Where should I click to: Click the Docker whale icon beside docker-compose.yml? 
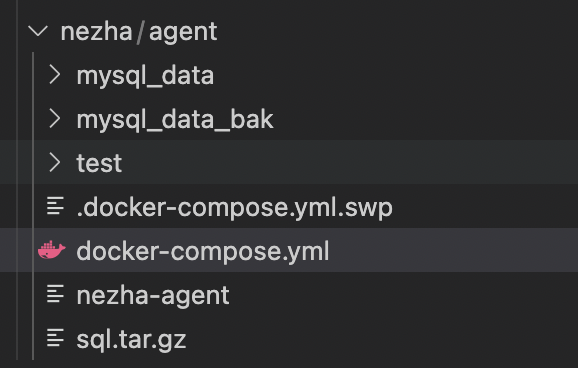pyautogui.click(x=52, y=250)
